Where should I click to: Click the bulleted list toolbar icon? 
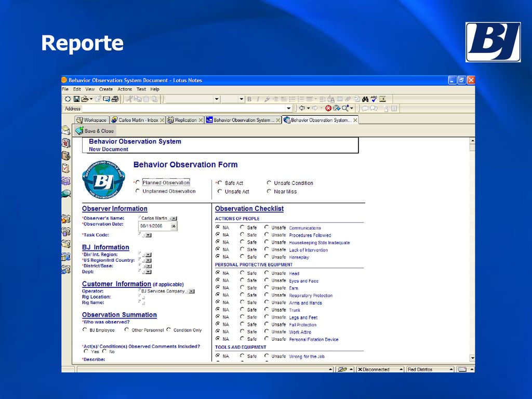[x=292, y=99]
